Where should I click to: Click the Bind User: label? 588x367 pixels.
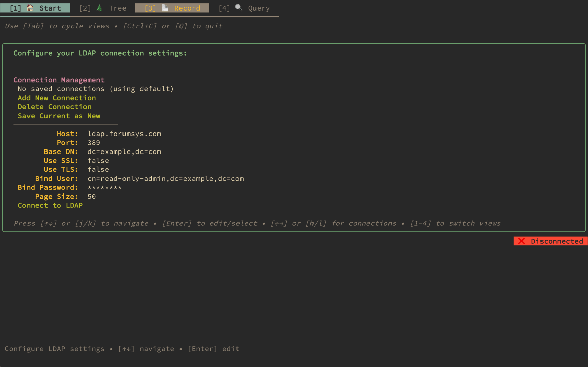[x=56, y=178]
